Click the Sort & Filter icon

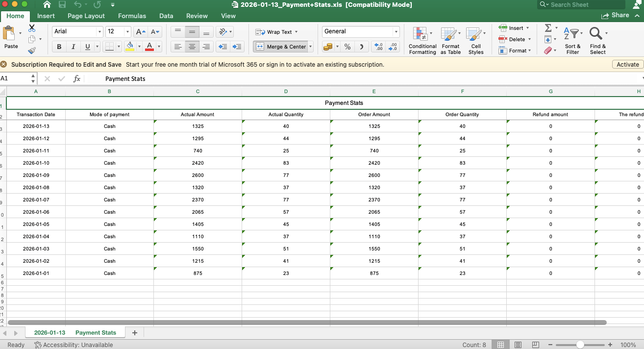[572, 41]
